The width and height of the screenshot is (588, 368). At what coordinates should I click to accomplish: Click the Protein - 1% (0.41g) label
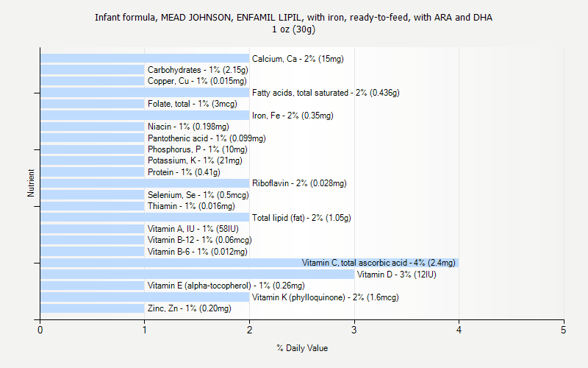pyautogui.click(x=184, y=172)
